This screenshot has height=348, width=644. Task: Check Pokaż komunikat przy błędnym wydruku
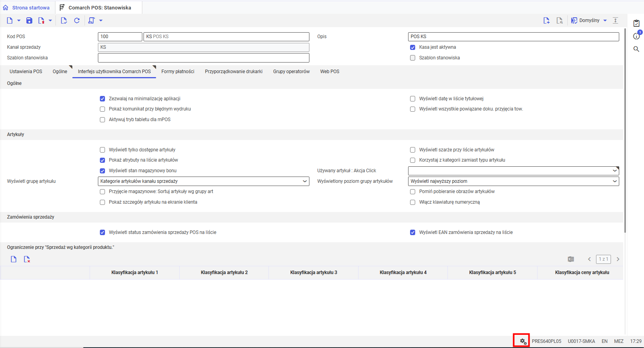(102, 109)
